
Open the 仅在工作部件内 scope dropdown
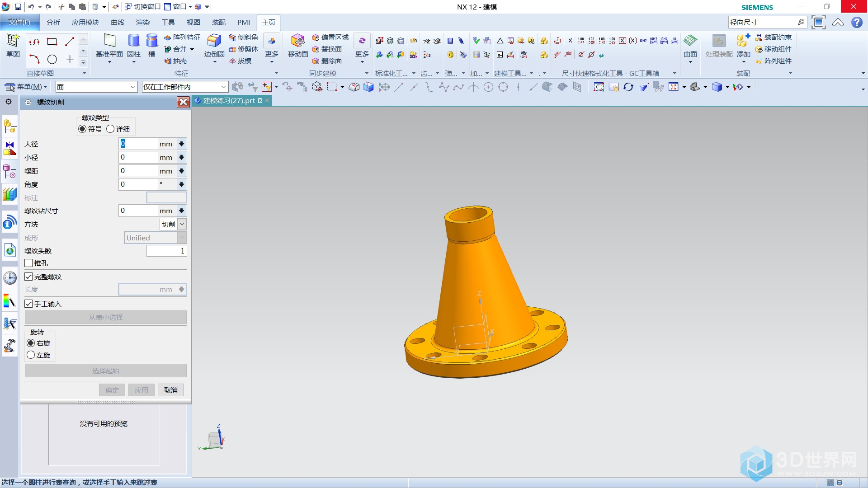[x=185, y=87]
